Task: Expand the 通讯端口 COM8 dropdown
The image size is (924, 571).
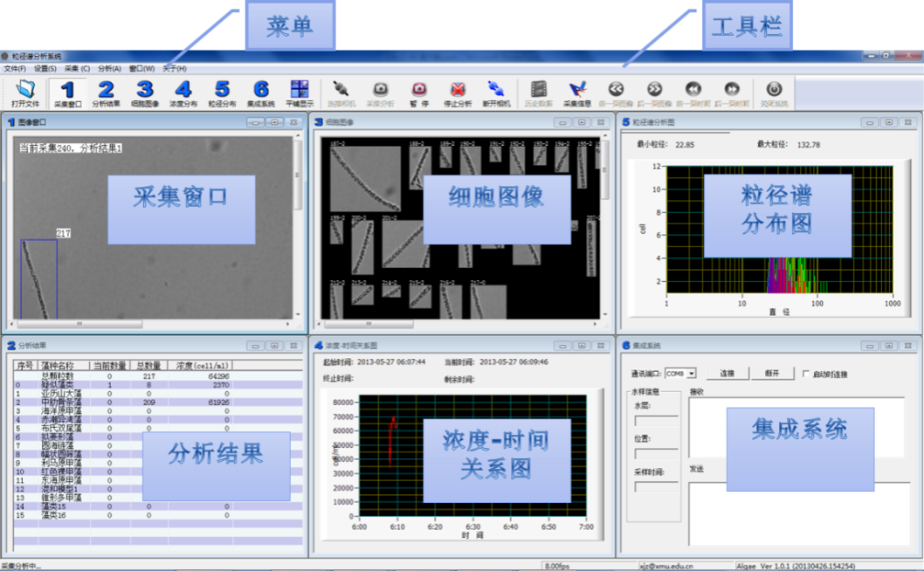Action: (691, 374)
